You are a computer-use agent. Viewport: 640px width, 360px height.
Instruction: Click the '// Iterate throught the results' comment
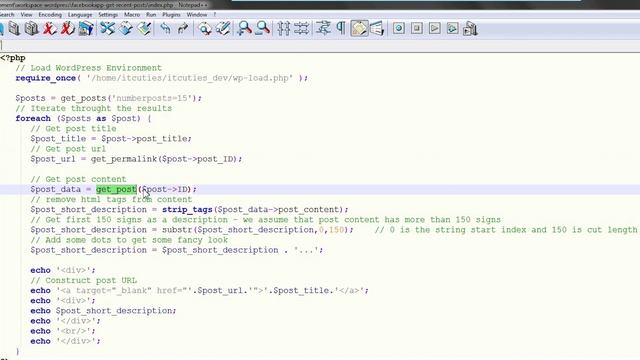point(94,109)
